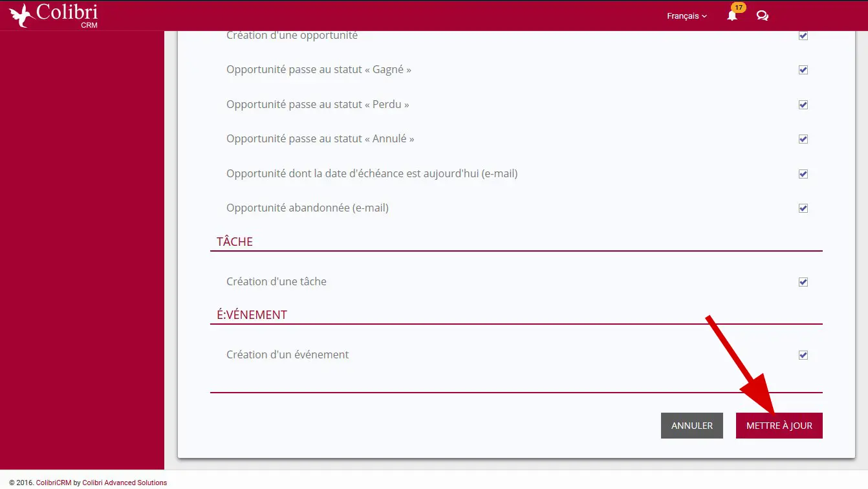Toggle checkbox for statut « Perdu »
The width and height of the screenshot is (868, 489).
coord(803,105)
